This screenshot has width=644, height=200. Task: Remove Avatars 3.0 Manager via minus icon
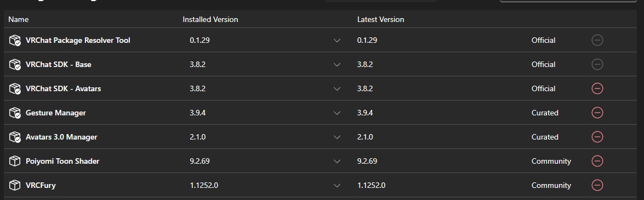click(x=597, y=137)
